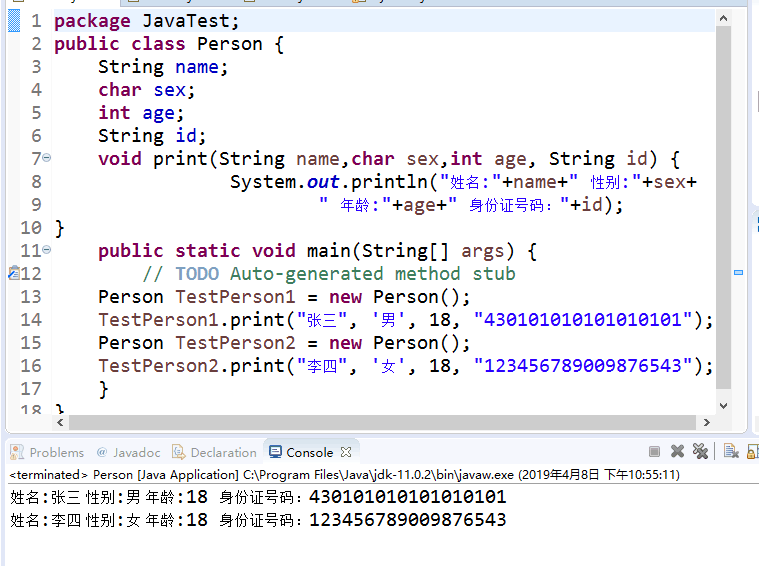
Task: Show the Declaration tab
Action: tap(214, 452)
